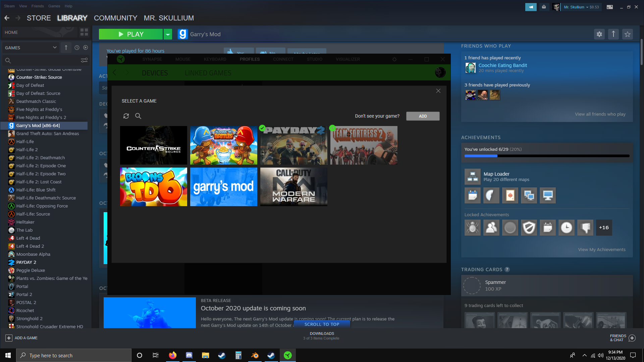Select the Bloons TD 6 game thumbnail
Image resolution: width=644 pixels, height=362 pixels.
point(154,187)
